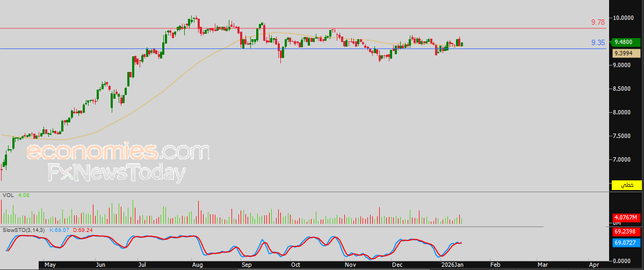Select the blue horizontal line at 9.35

(303, 49)
